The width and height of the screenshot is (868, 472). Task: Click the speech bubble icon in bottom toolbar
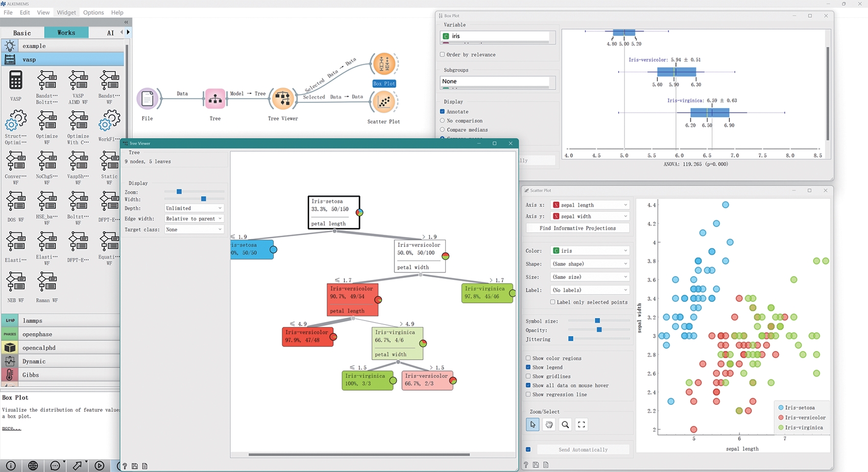point(55,466)
